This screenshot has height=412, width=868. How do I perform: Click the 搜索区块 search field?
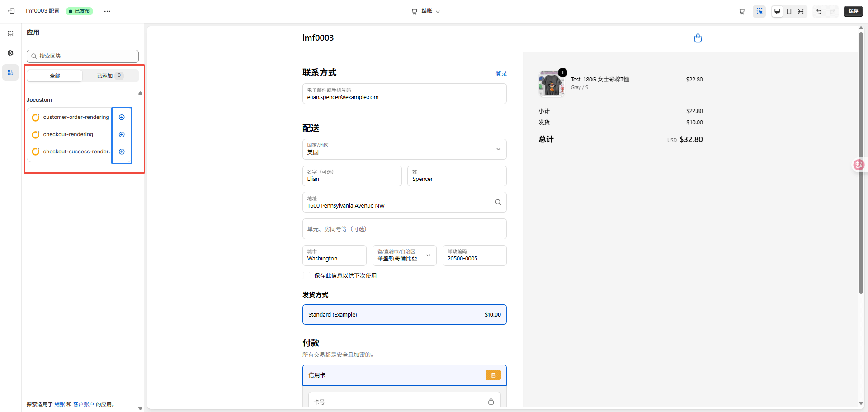[x=83, y=56]
